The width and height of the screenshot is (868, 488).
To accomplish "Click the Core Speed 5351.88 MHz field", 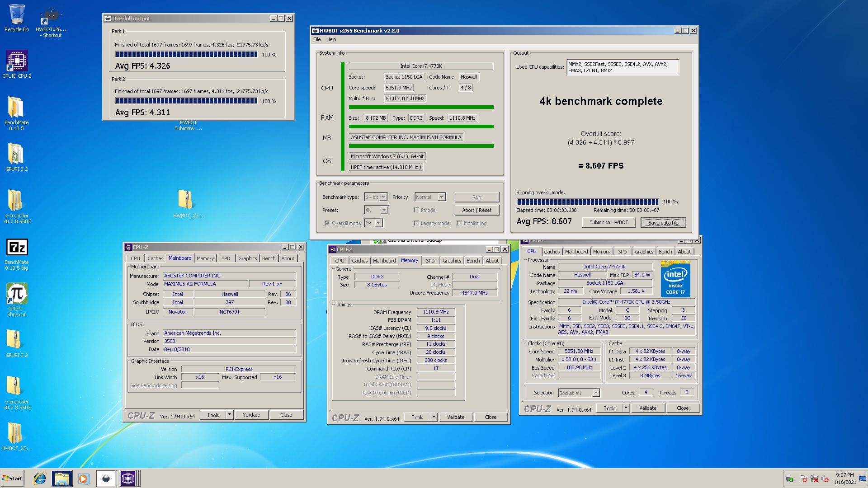I will tap(579, 351).
